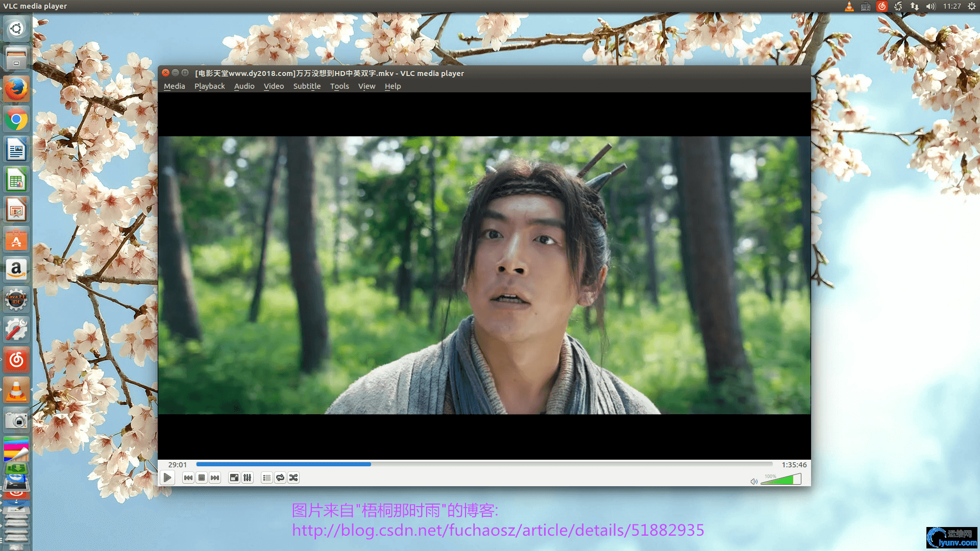Show extended settings equalizer button
Viewport: 980px width, 551px height.
point(248,478)
